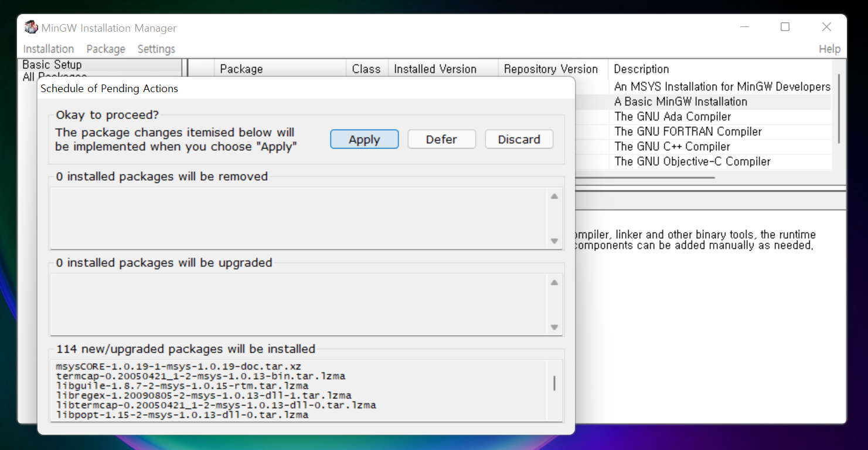The image size is (868, 450).
Task: Select msysCORE-1.0.19-1-msys-1.0.19-doc.tar.xz entry
Action: pos(178,366)
